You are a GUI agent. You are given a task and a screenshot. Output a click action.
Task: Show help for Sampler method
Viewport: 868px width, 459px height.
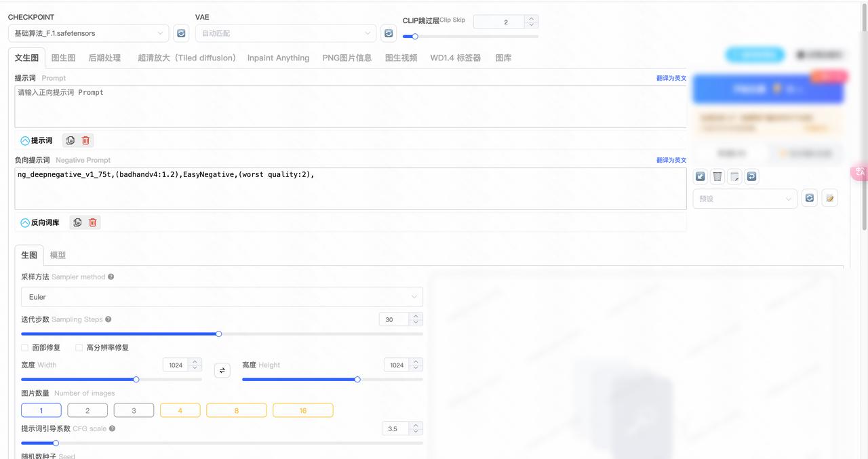[x=111, y=277]
